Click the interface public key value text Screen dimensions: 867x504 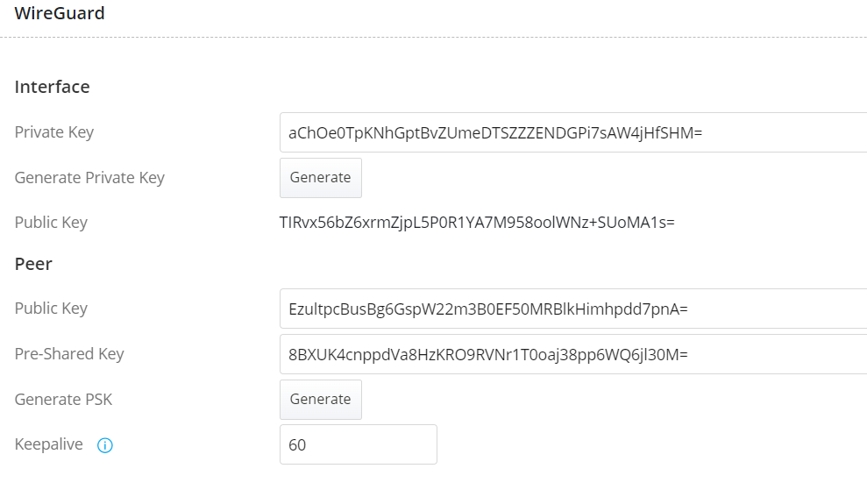[477, 223]
